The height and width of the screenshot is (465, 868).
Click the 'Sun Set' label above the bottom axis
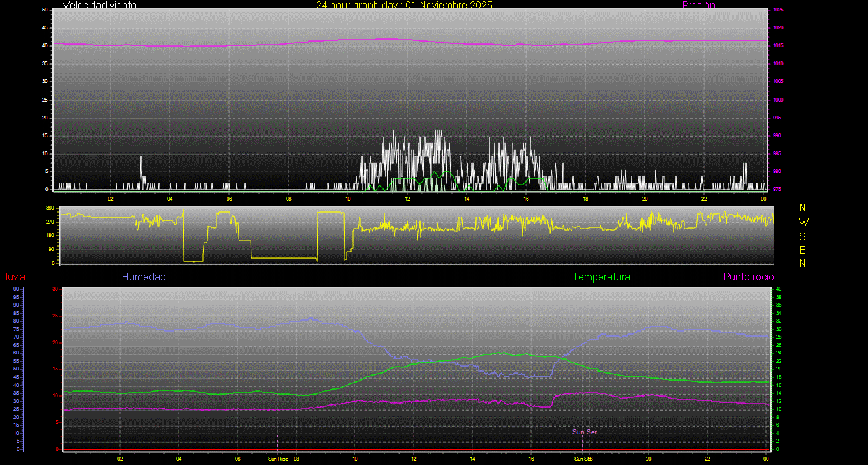(584, 432)
